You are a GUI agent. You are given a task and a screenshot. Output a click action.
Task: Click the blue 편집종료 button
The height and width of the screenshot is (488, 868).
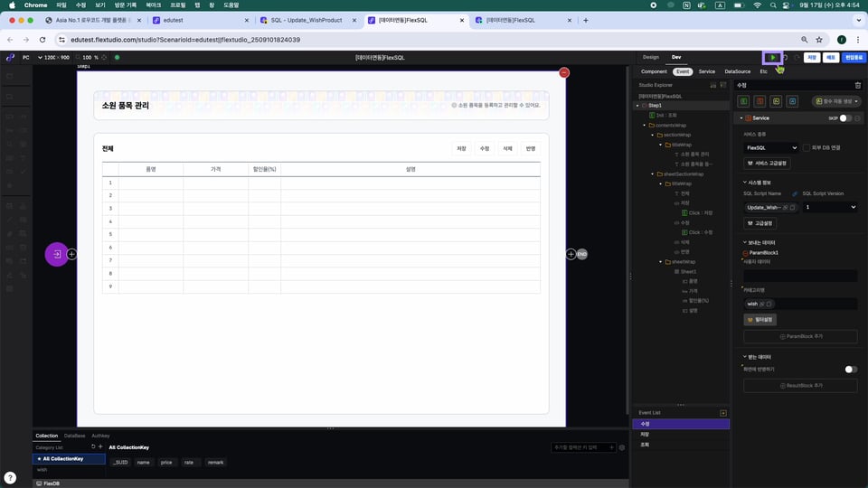854,58
